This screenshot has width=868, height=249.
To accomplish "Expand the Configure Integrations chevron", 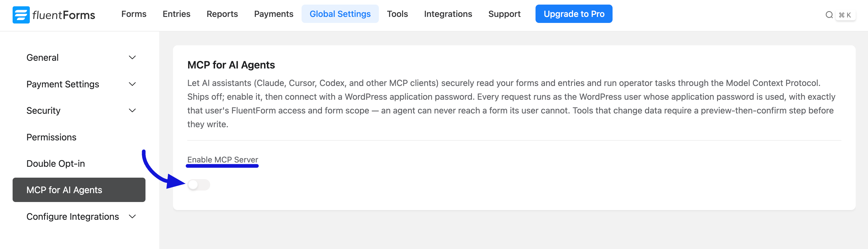I will [x=132, y=216].
